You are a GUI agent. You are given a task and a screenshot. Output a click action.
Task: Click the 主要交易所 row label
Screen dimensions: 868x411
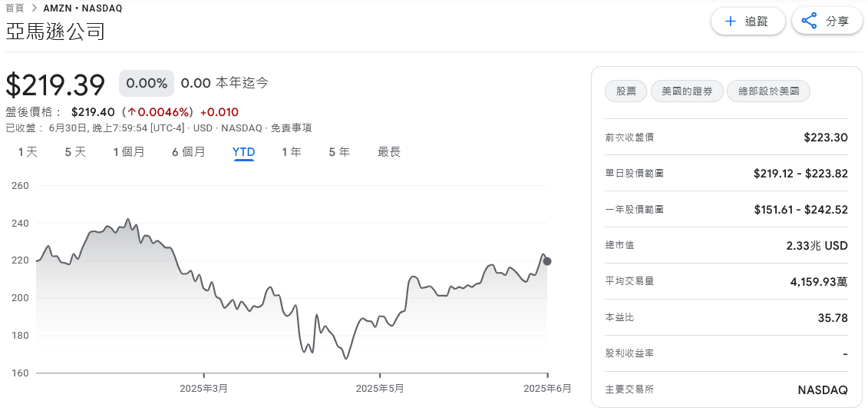630,389
